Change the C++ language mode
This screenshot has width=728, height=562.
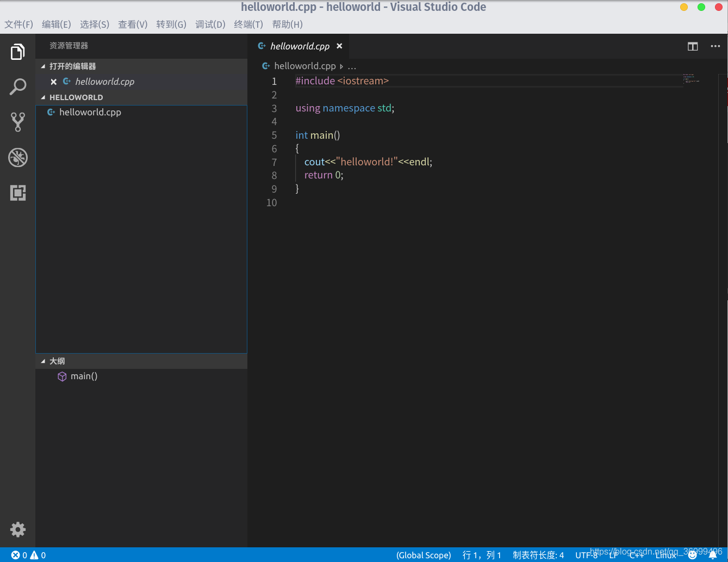pos(637,555)
